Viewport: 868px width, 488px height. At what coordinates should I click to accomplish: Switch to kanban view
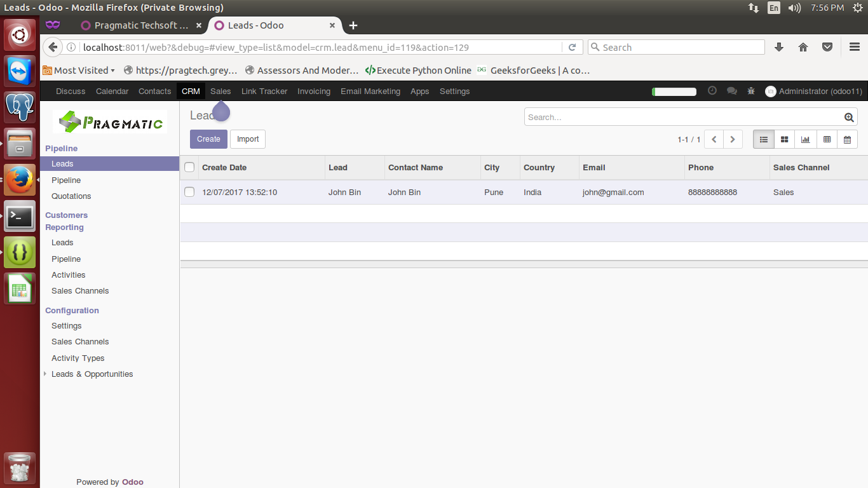(x=785, y=139)
